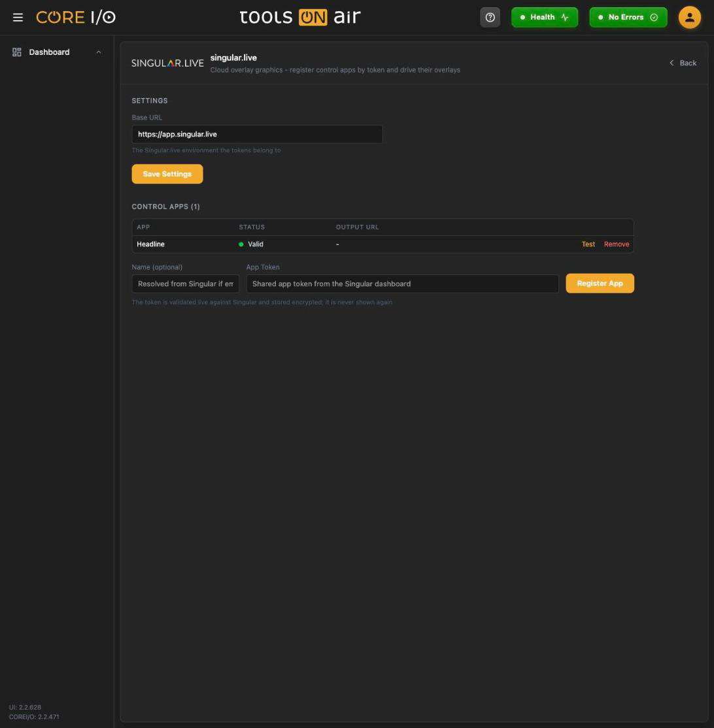Viewport: 714px width, 728px height.
Task: Select Dashboard in the sidebar
Action: [49, 52]
